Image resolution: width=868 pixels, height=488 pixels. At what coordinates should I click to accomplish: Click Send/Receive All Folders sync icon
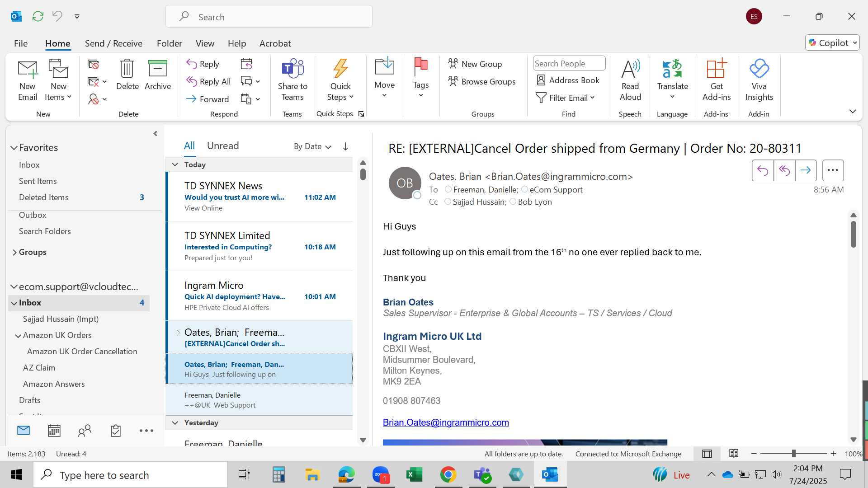38,17
